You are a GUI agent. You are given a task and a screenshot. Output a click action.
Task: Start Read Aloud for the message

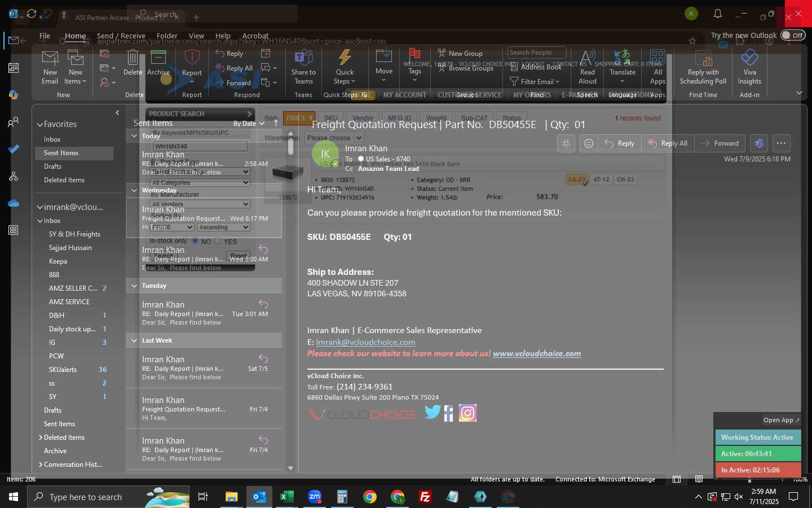coord(587,67)
